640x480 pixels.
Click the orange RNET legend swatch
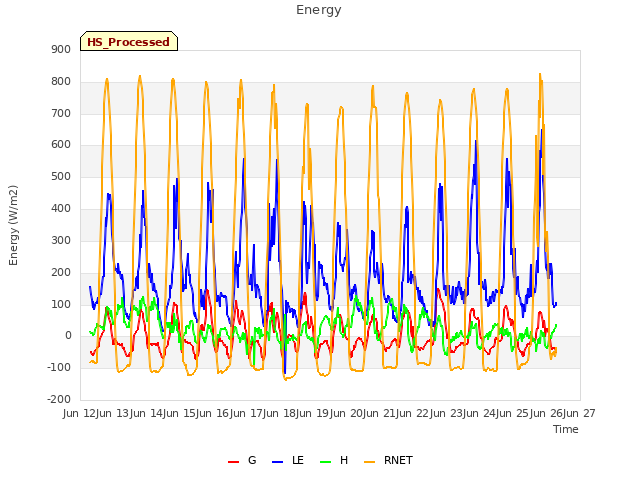pyautogui.click(x=369, y=462)
